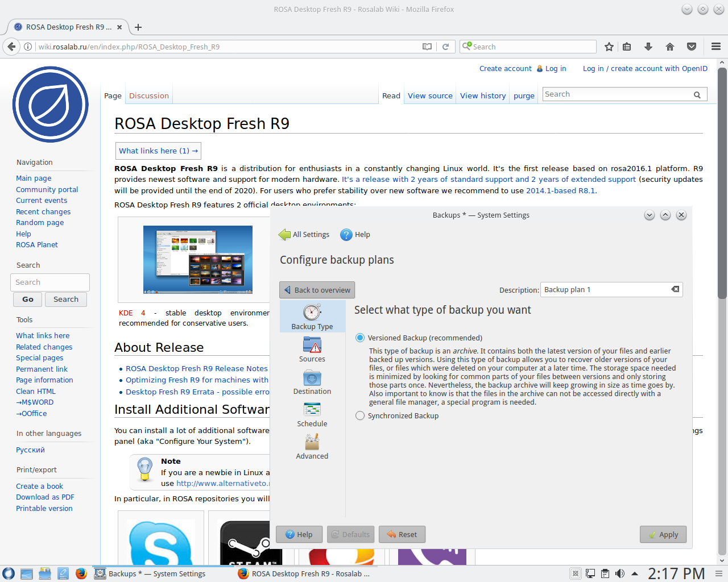Open View history tab

coord(483,95)
